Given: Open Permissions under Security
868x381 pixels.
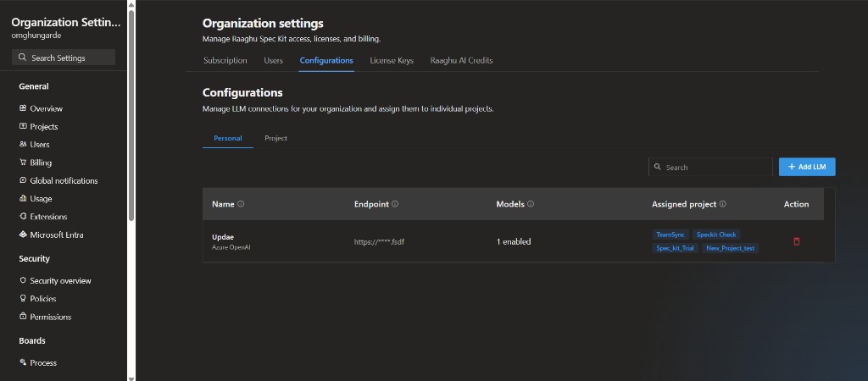Looking at the screenshot, I should coord(50,317).
